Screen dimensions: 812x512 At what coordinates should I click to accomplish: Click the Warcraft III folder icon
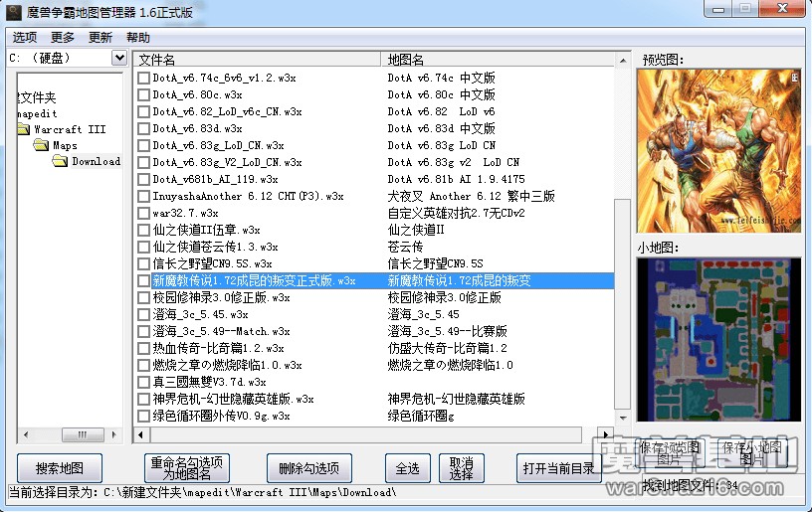(24, 129)
